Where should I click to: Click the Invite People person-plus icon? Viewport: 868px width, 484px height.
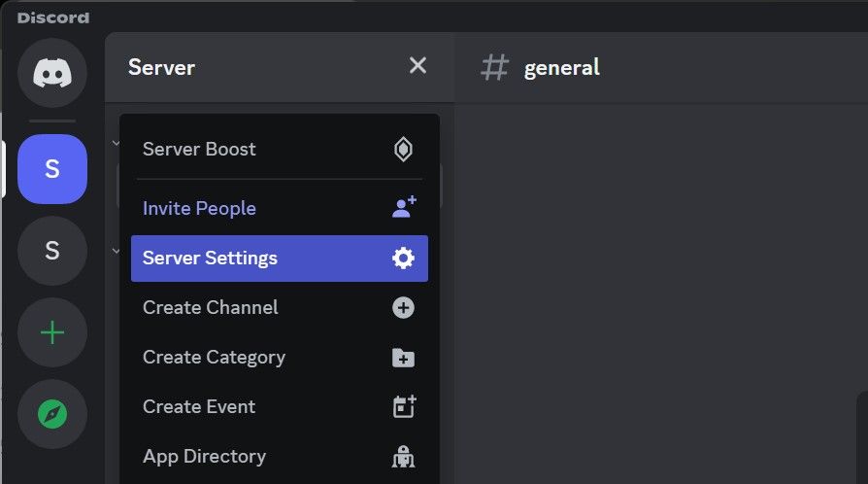coord(403,207)
